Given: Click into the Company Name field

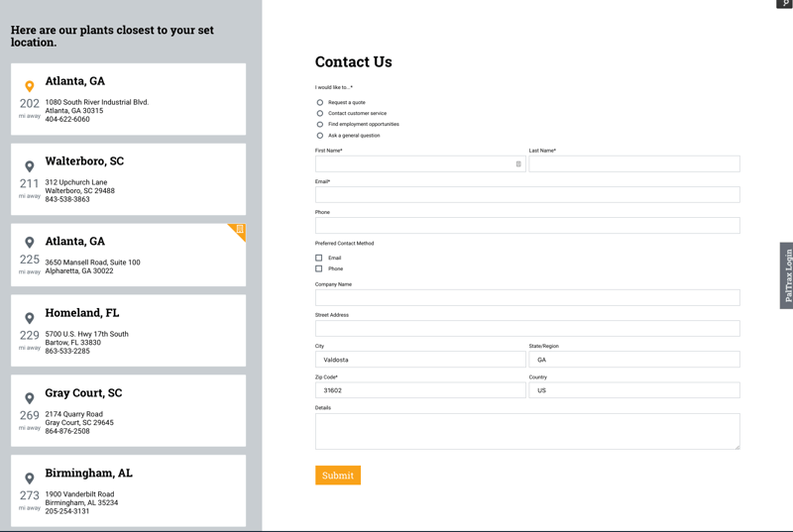Looking at the screenshot, I should coord(527,297).
